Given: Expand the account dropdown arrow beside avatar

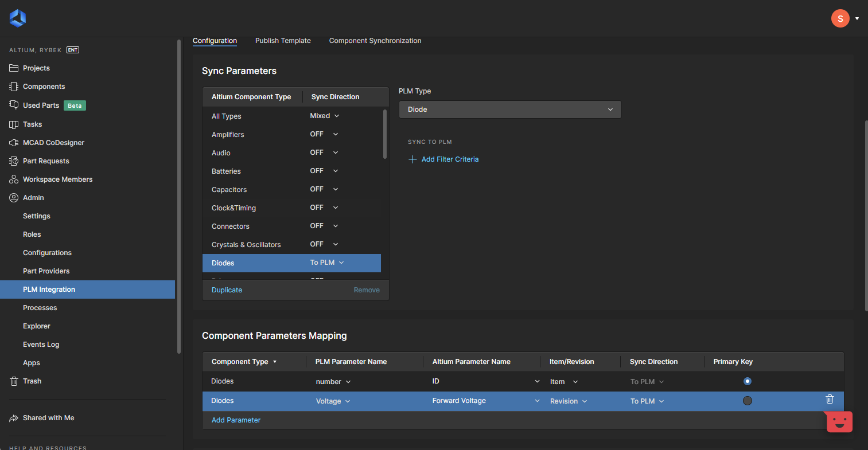Looking at the screenshot, I should (857, 18).
